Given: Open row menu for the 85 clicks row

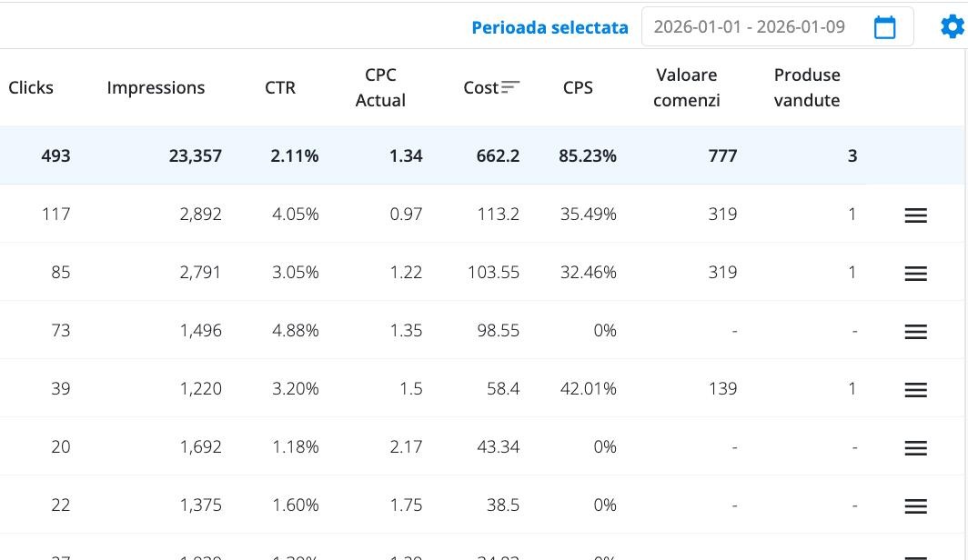Looking at the screenshot, I should (x=915, y=274).
